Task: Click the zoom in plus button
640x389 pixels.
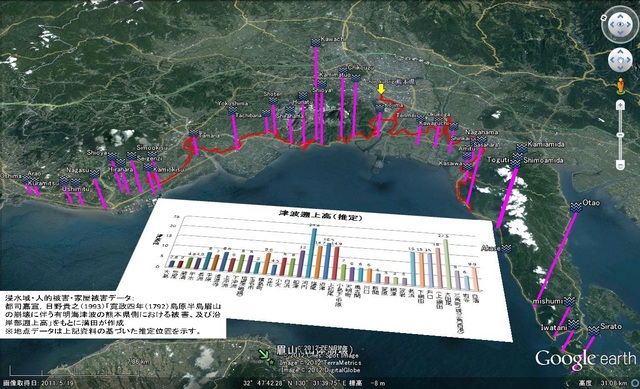Action: pos(620,106)
